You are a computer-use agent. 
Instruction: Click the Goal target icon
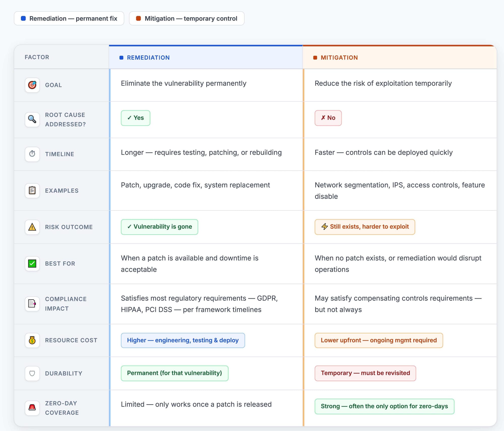32,85
